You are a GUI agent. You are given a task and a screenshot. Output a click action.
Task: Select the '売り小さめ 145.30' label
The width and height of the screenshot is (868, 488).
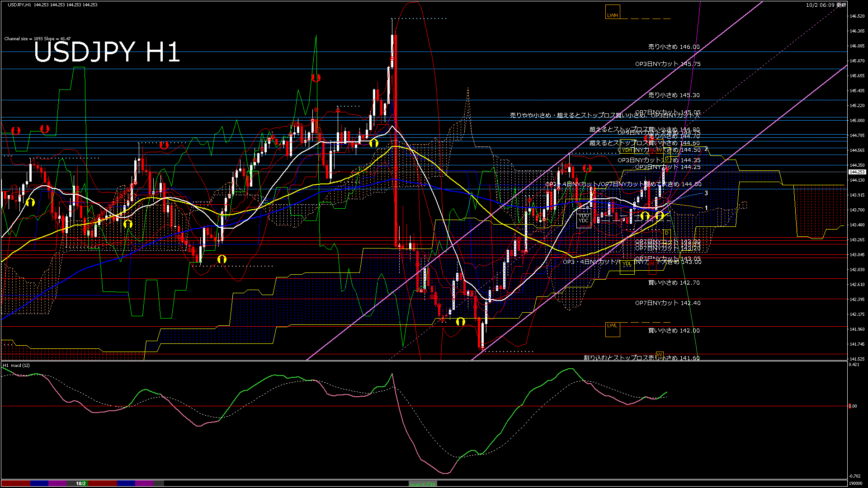pos(674,95)
